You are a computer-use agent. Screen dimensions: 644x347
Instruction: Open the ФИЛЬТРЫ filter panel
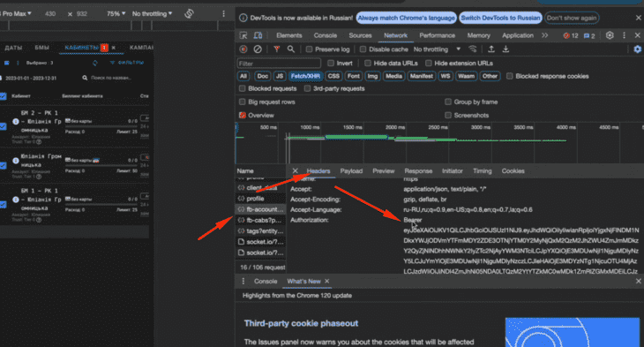(127, 63)
